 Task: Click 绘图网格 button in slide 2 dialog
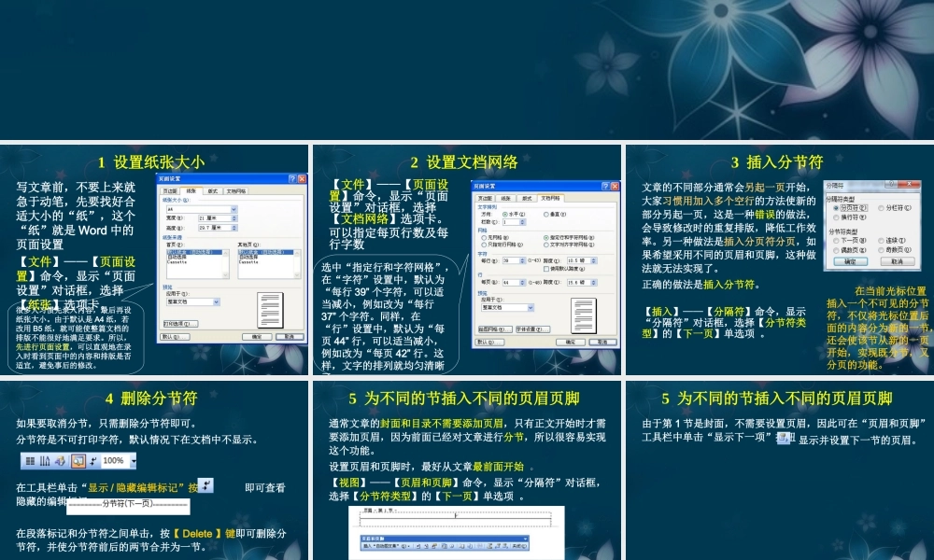point(496,329)
